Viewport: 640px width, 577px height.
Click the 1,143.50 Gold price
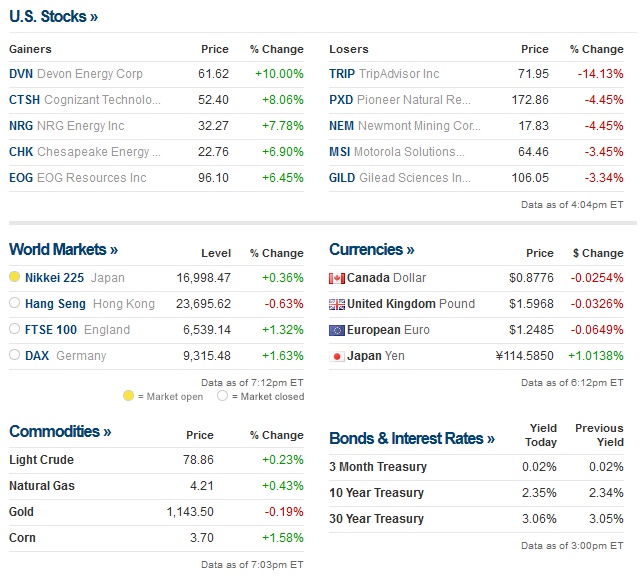190,512
